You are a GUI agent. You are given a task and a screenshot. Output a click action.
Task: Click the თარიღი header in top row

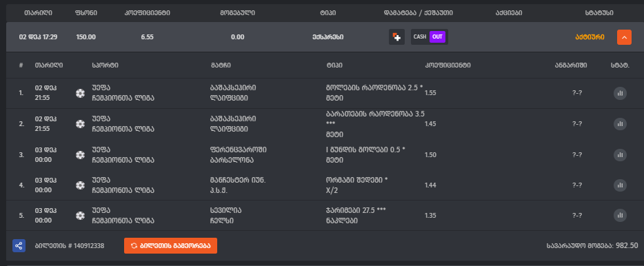click(38, 12)
